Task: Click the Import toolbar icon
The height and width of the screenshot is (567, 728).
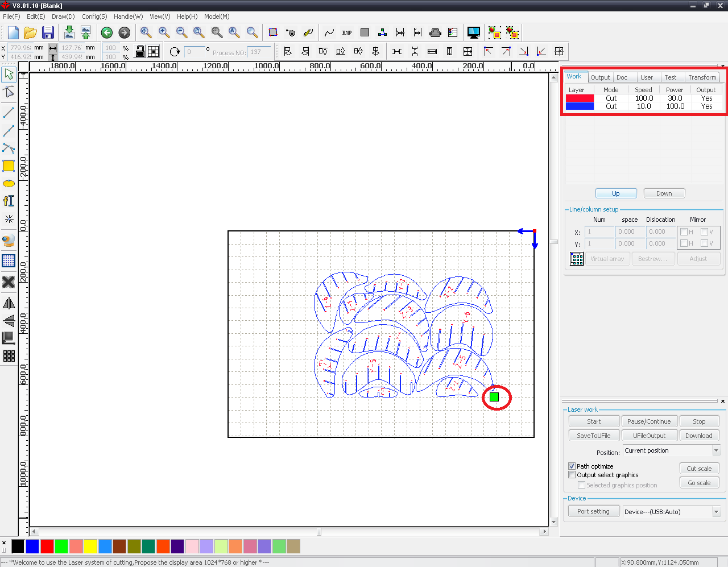Action: coord(69,32)
